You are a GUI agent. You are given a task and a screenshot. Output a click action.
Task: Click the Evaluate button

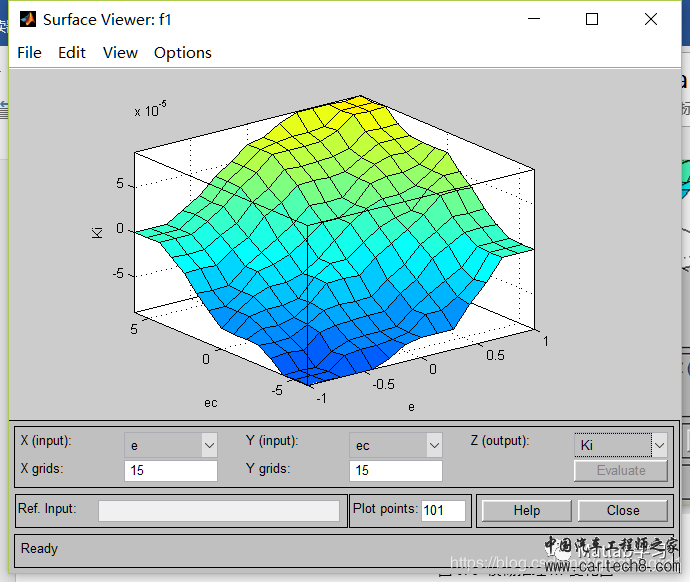pyautogui.click(x=621, y=471)
